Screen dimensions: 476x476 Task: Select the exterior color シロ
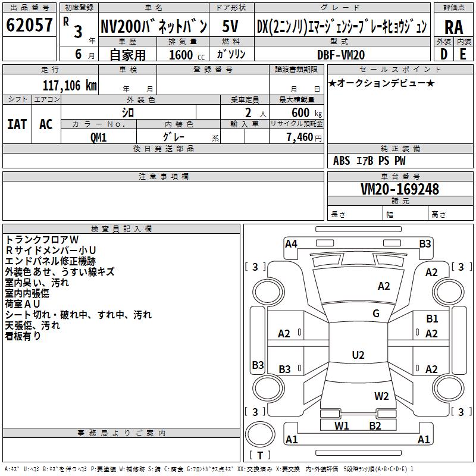coord(128,112)
